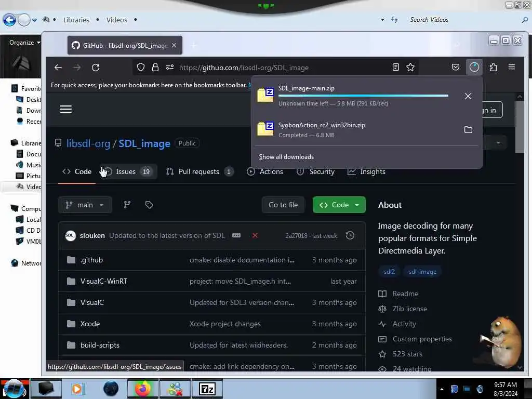Viewport: 532px width, 399px height.
Task: Cancel the SDL_image-main.zip download
Action: (x=468, y=96)
